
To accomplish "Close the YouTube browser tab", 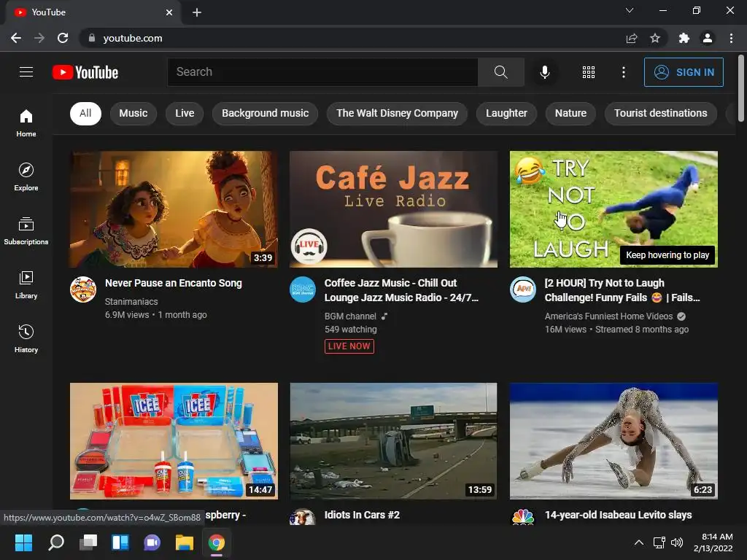I will (169, 12).
